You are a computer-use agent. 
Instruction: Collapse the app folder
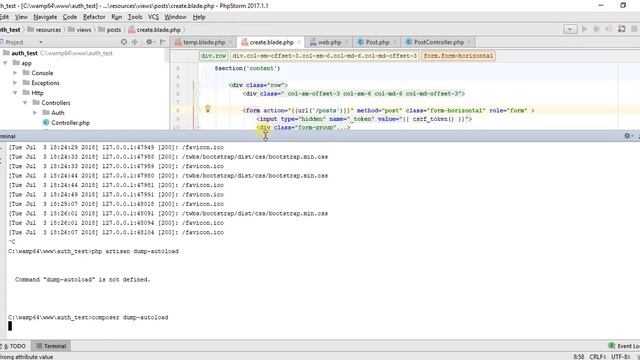tap(5, 63)
